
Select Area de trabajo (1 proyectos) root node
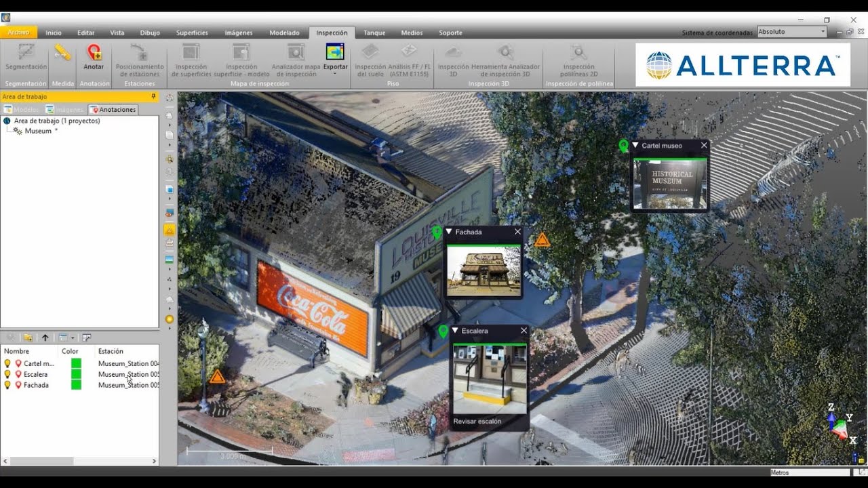click(57, 121)
